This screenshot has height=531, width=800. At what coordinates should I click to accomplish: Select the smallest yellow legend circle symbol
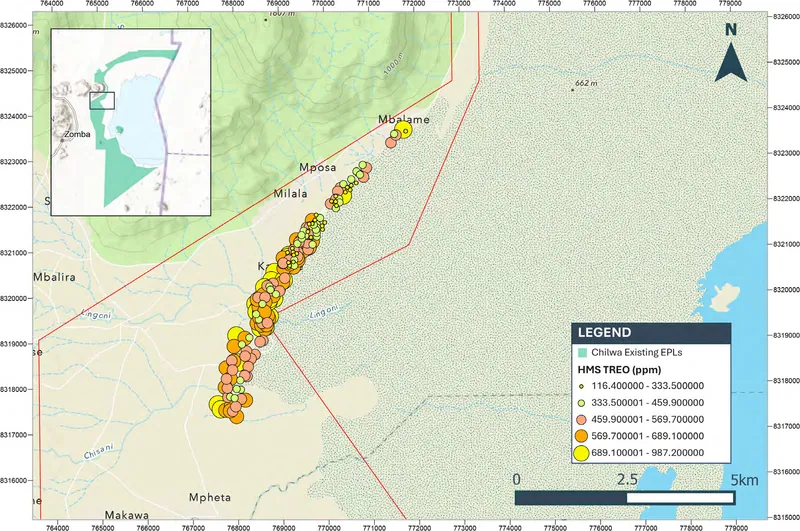582,386
